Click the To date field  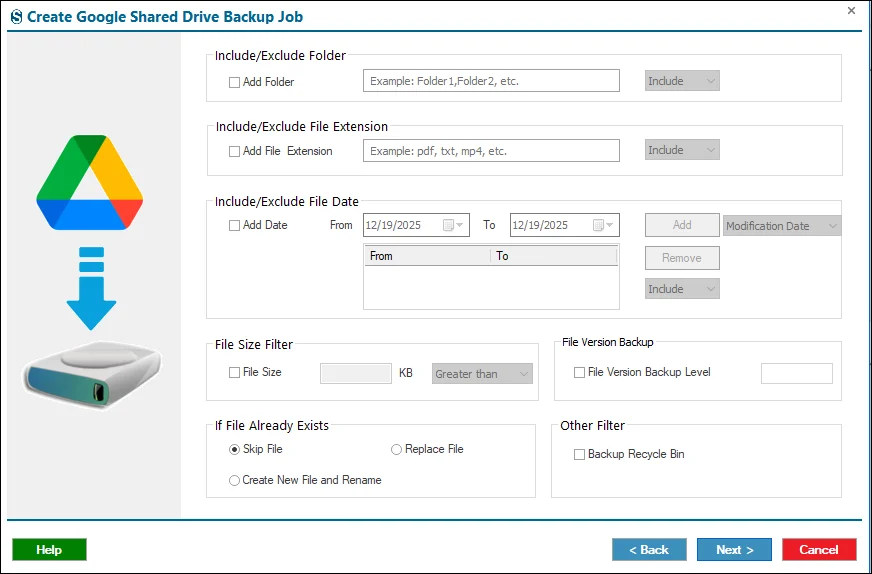[564, 225]
